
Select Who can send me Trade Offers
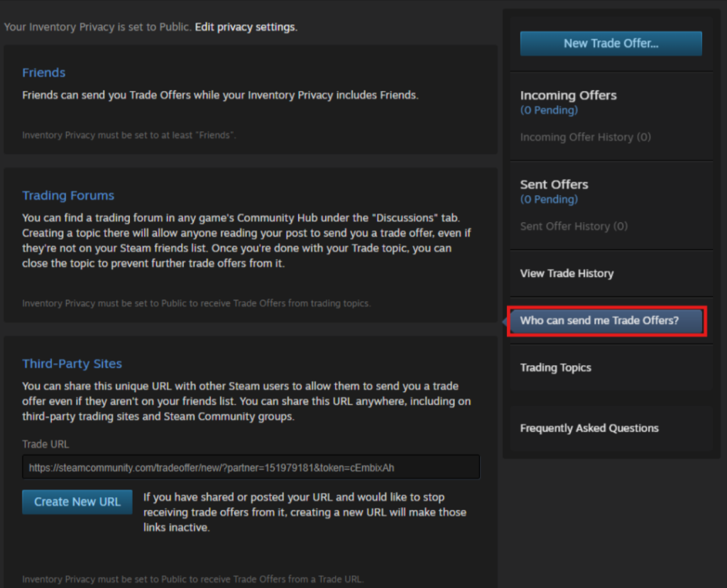click(x=599, y=321)
